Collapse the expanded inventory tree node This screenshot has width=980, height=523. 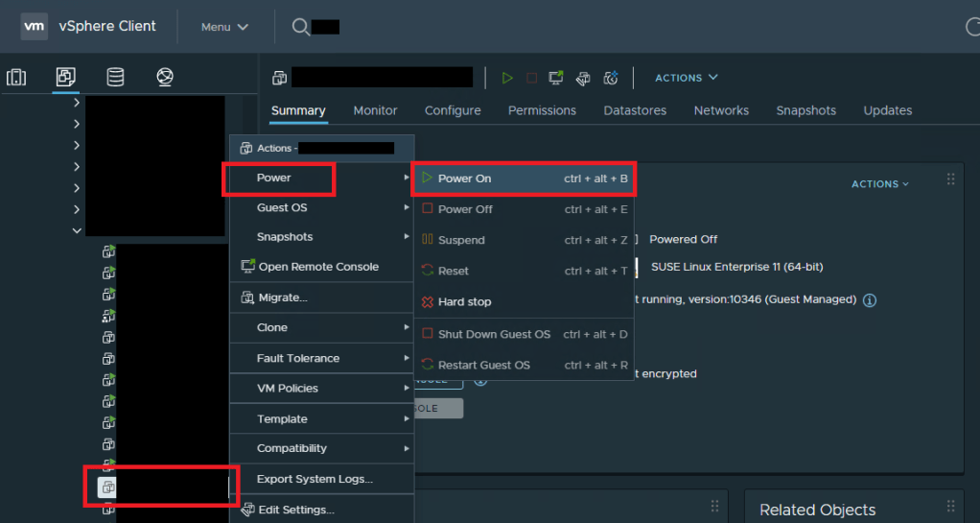click(x=77, y=230)
